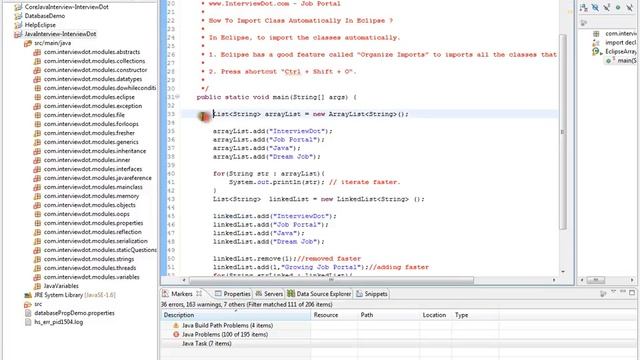The height and width of the screenshot is (360, 640).
Task: Click the Sort alphabetically icon in the Outline toolbar
Action: pos(584,8)
